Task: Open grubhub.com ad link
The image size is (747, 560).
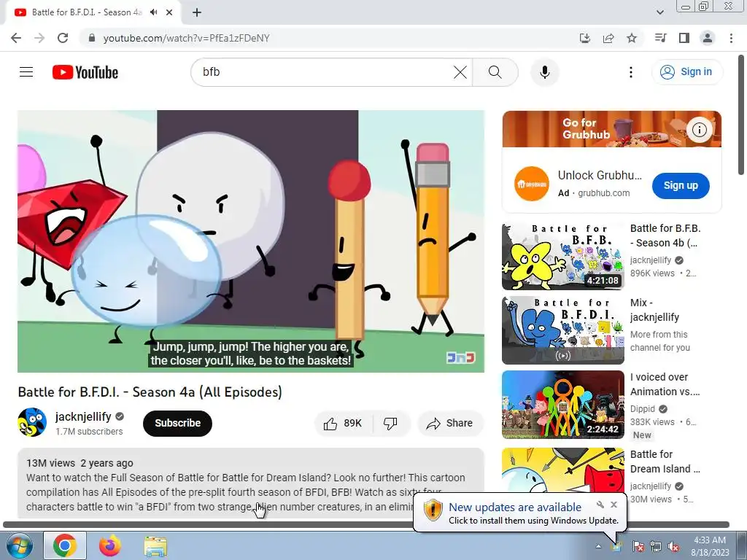Action: pos(603,192)
